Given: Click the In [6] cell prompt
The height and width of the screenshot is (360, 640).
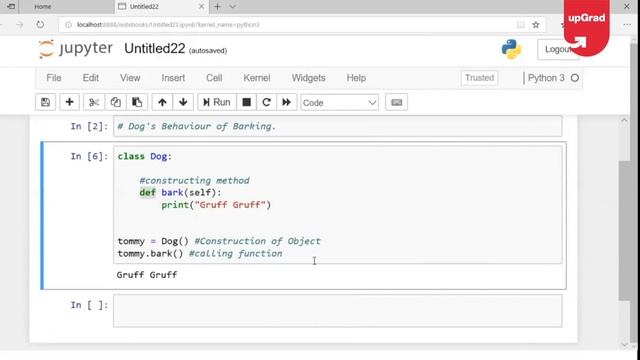Looking at the screenshot, I should (89, 156).
